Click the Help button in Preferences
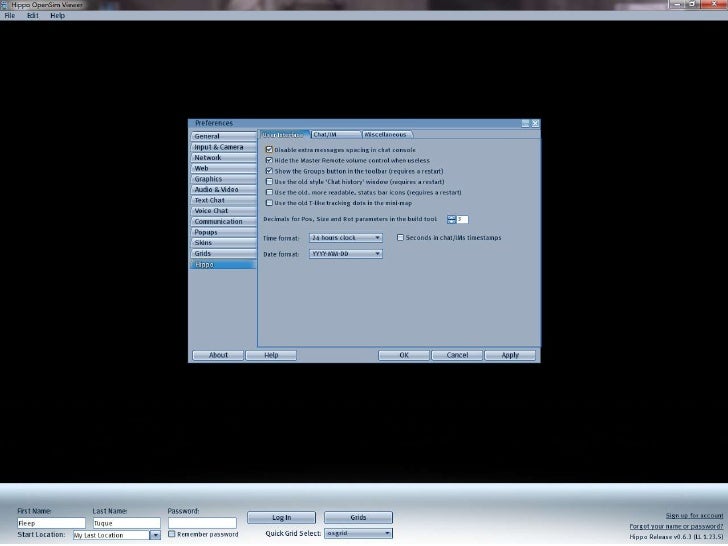This screenshot has width=728, height=546. tap(271, 355)
